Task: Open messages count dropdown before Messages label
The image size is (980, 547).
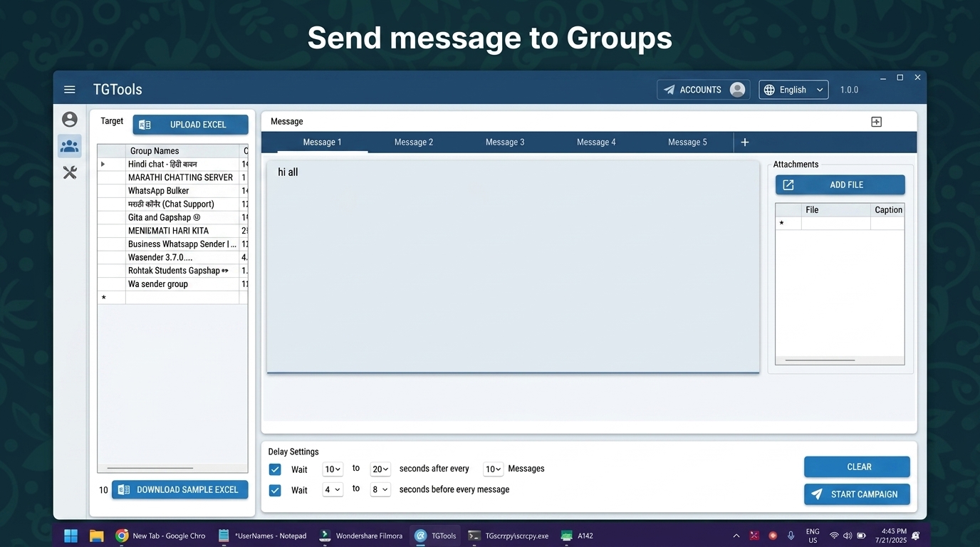Action: [494, 469]
